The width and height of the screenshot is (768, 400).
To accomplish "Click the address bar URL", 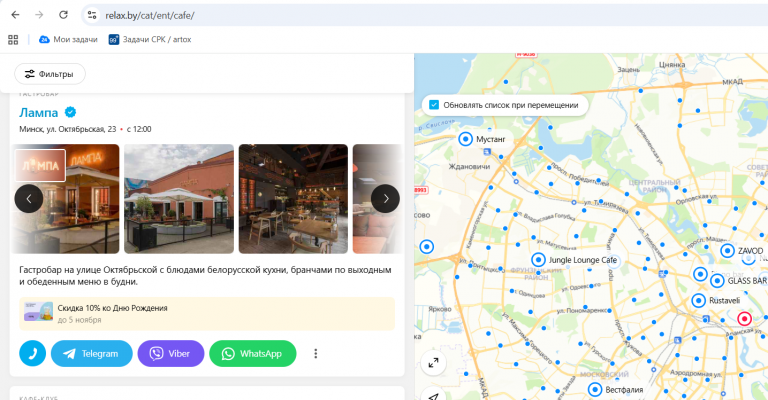I will click(150, 16).
